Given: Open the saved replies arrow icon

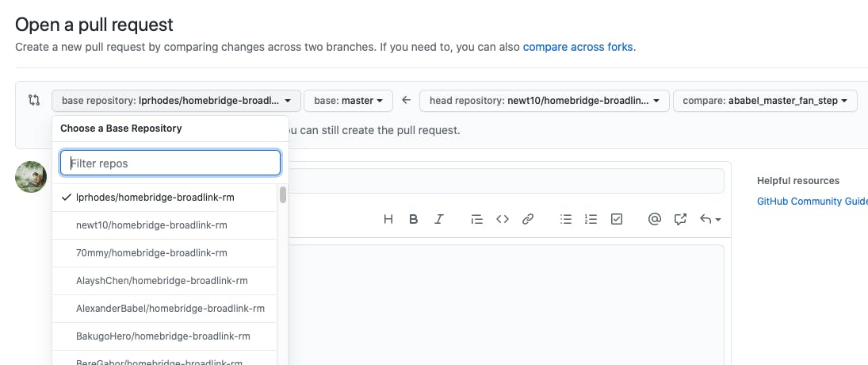Looking at the screenshot, I should tap(710, 219).
